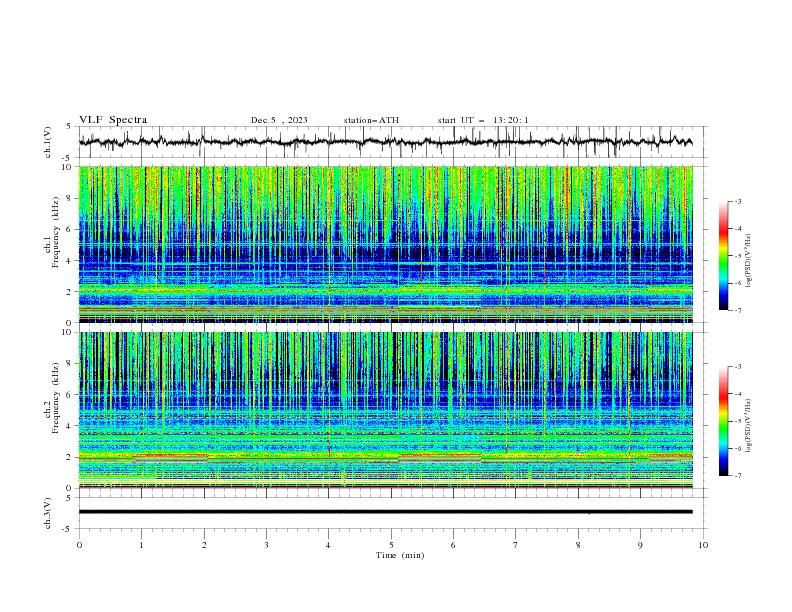Click the ch.1 colorbar 'log(PSD)(V²/Hz)' label

[x=748, y=261]
